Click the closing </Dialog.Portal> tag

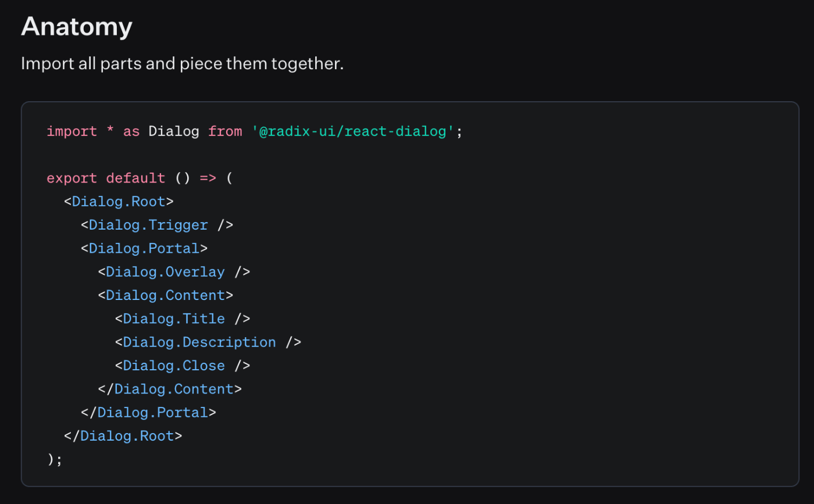tap(148, 412)
